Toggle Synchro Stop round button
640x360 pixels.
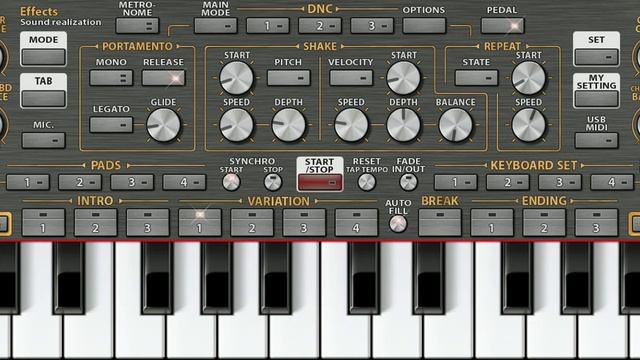pos(273,182)
